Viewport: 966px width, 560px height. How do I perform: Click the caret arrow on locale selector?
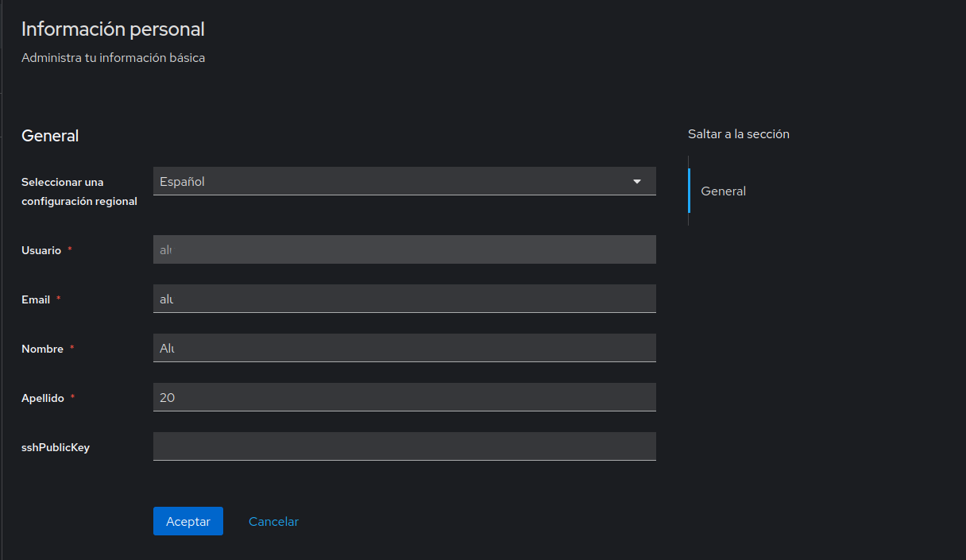(636, 181)
